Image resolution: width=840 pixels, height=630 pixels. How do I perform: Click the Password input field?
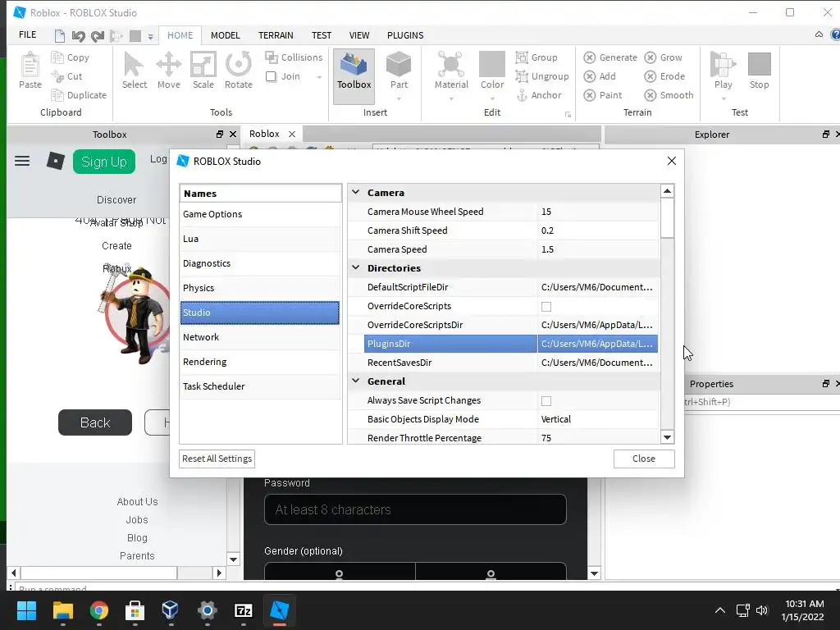(x=415, y=509)
